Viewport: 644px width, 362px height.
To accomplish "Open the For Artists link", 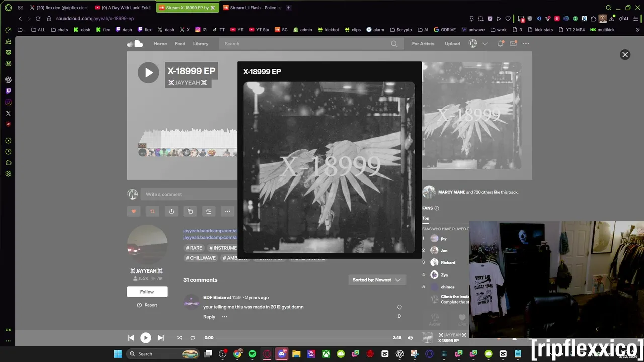I will tap(423, 44).
